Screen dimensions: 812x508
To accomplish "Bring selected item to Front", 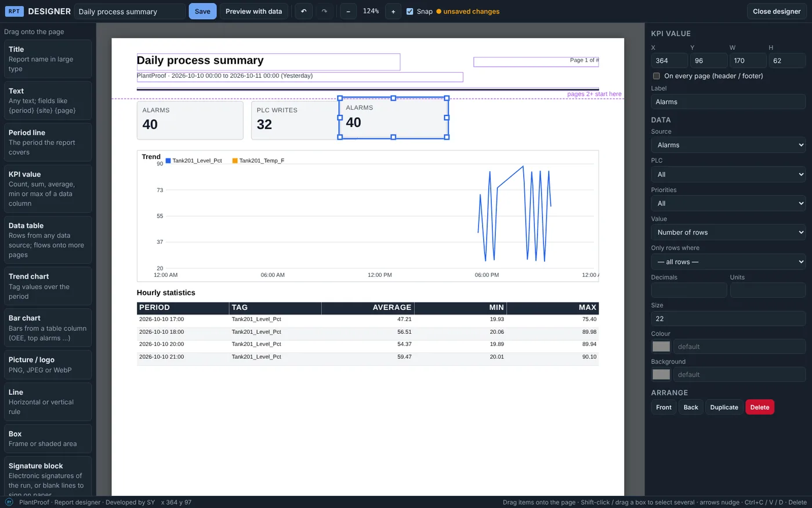I will [x=664, y=407].
